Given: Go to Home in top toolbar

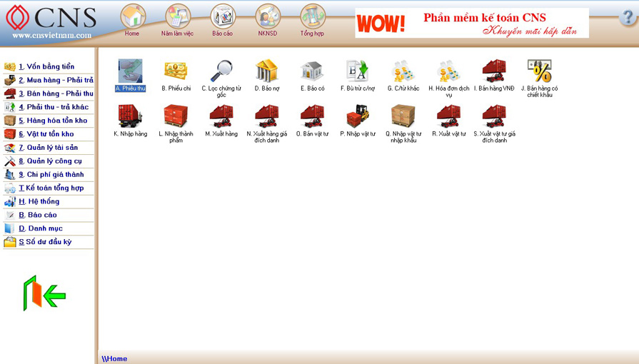Looking at the screenshot, I should (133, 21).
